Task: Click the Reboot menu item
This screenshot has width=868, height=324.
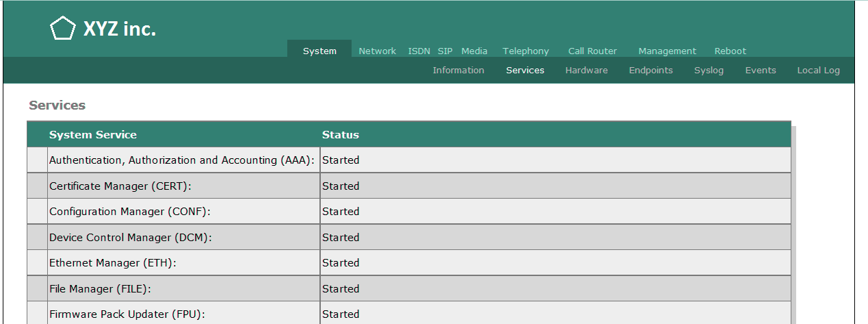Action: pyautogui.click(x=730, y=51)
